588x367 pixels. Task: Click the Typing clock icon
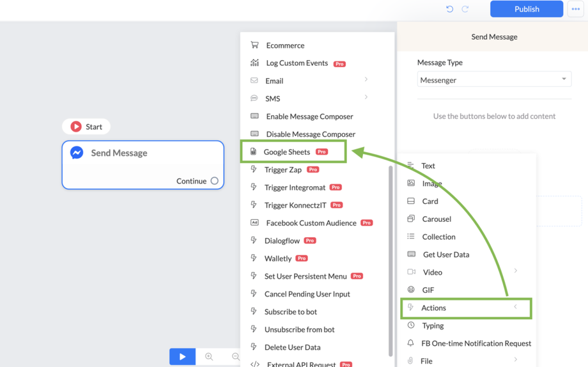[x=411, y=325]
